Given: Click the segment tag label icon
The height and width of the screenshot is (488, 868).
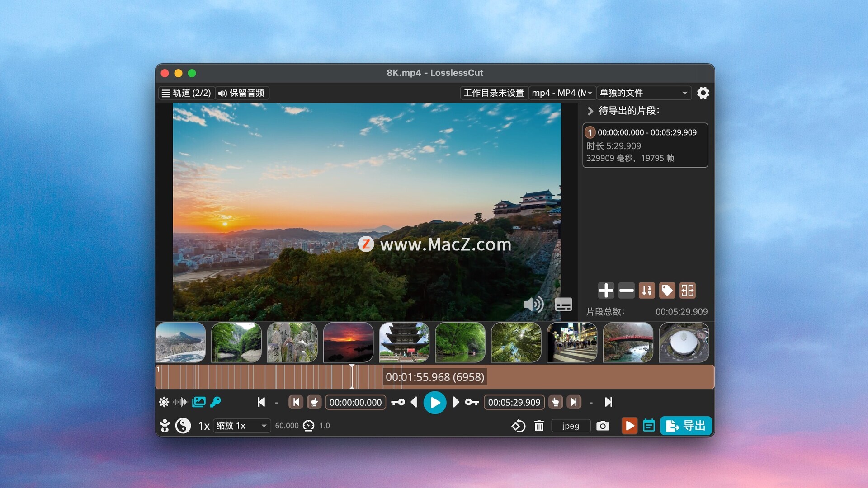Looking at the screenshot, I should click(x=667, y=291).
